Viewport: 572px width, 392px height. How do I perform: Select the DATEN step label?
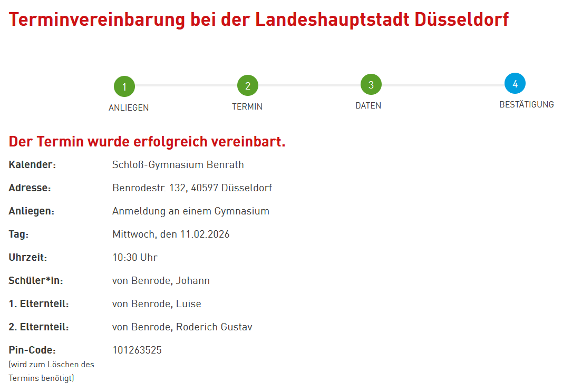pos(368,105)
